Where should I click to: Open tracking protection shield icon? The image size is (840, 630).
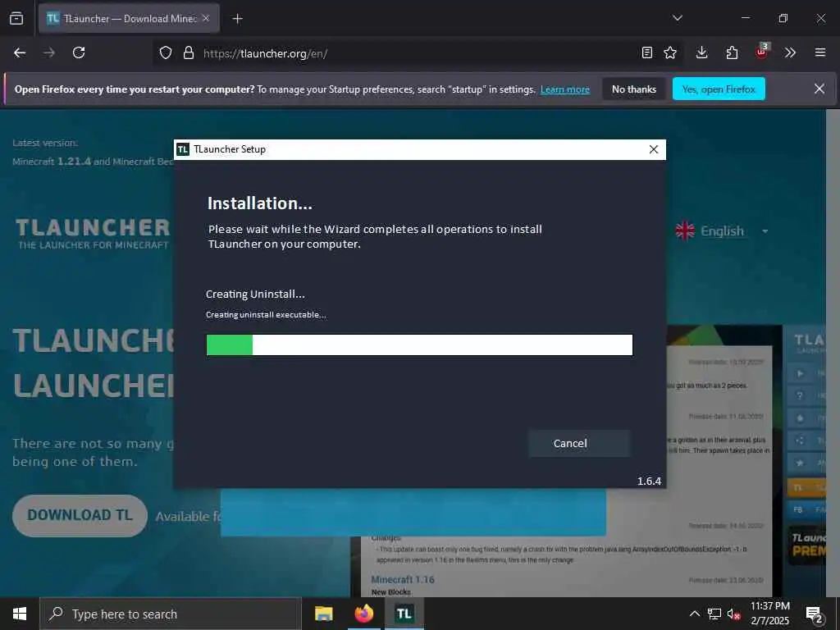(x=166, y=53)
